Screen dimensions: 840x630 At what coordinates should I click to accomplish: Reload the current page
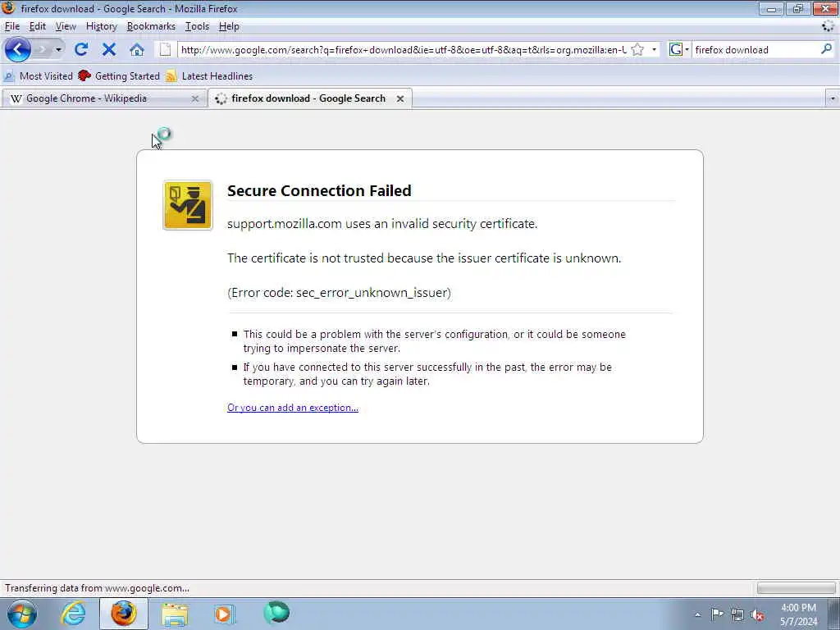pos(81,50)
